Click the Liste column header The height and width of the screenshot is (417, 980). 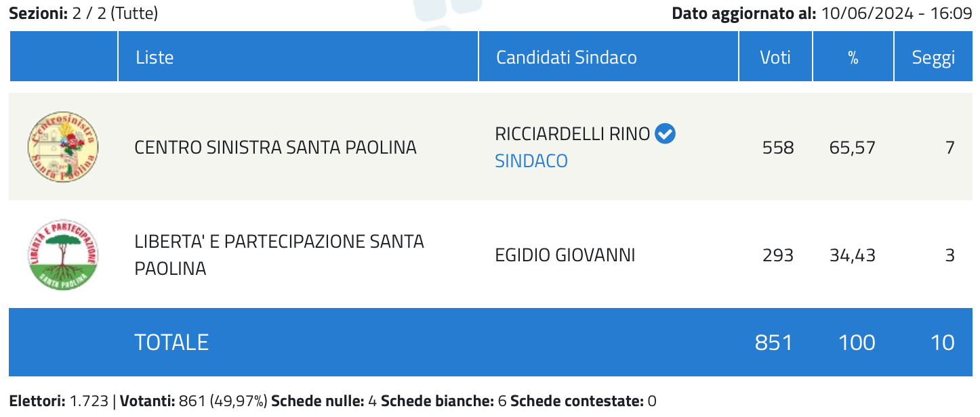pos(155,58)
